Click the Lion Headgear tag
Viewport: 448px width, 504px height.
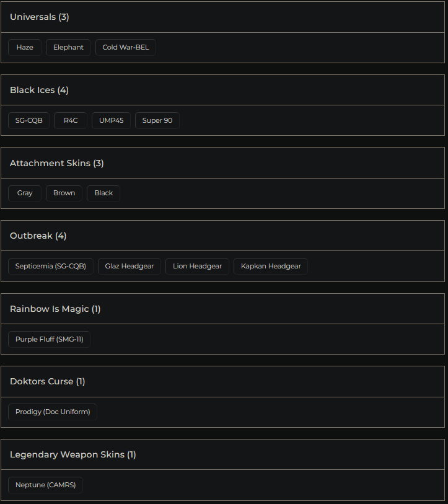pos(197,267)
